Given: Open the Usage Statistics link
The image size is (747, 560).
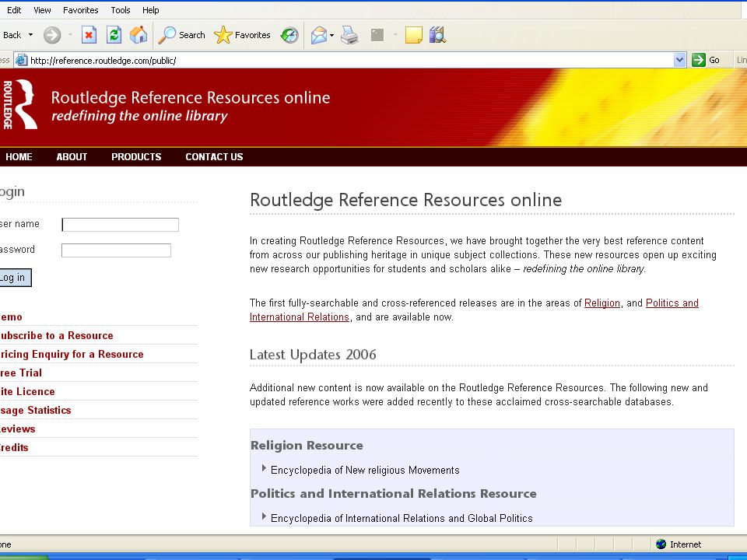Looking at the screenshot, I should [x=36, y=410].
